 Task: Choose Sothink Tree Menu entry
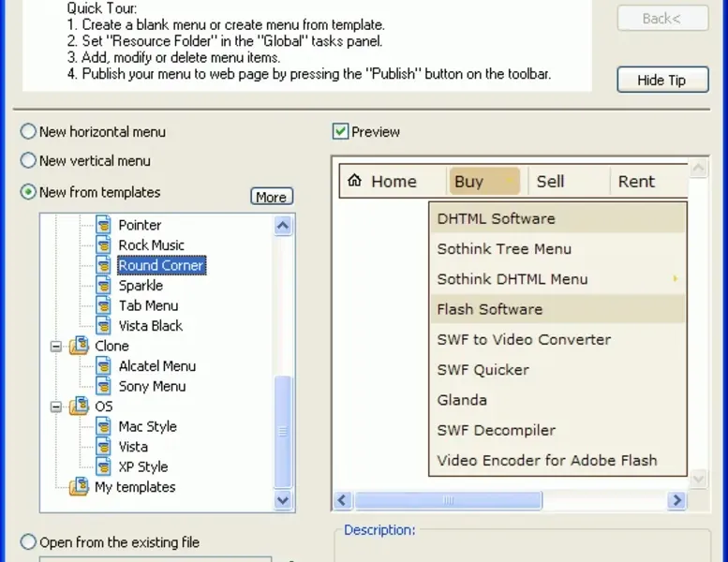tap(557, 249)
